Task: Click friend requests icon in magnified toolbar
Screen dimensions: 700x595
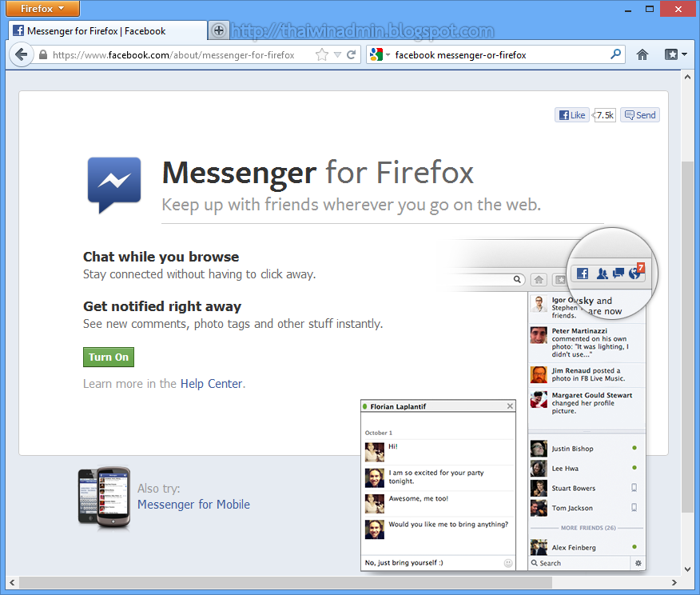Action: pos(602,274)
